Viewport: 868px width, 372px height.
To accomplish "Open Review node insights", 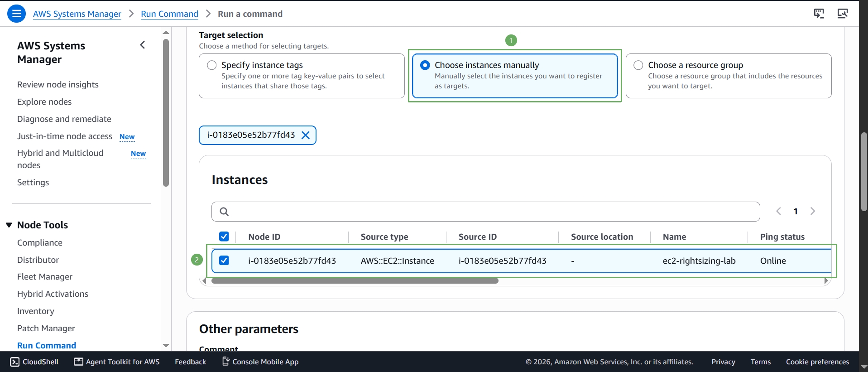I will click(58, 85).
